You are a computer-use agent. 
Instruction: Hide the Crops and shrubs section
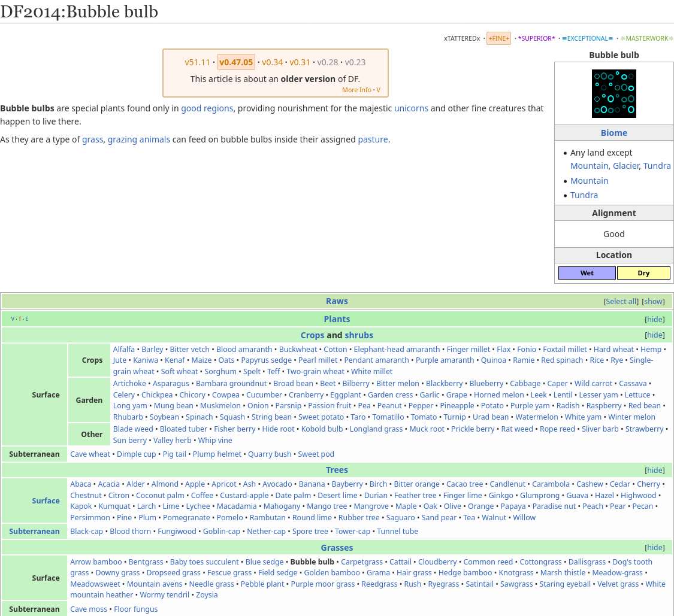point(655,335)
